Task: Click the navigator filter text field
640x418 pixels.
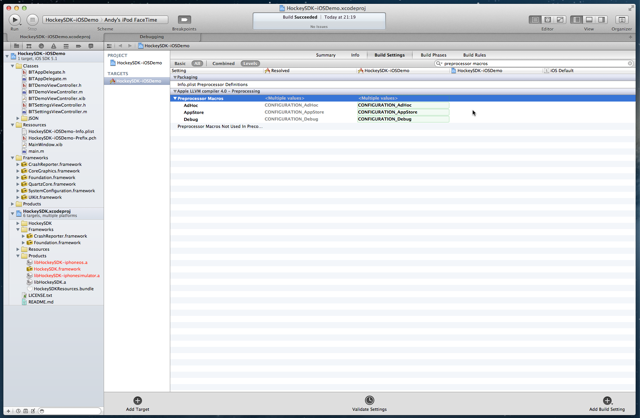Action: [x=70, y=411]
